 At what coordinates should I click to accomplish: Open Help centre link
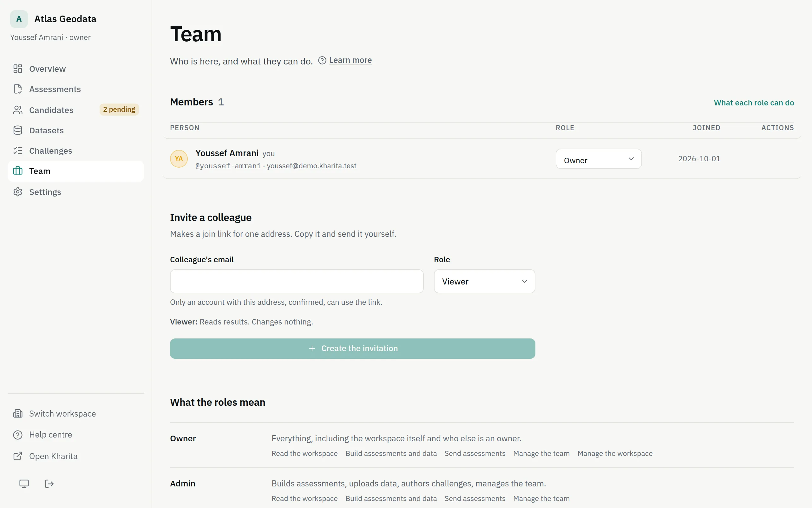[x=76, y=435]
